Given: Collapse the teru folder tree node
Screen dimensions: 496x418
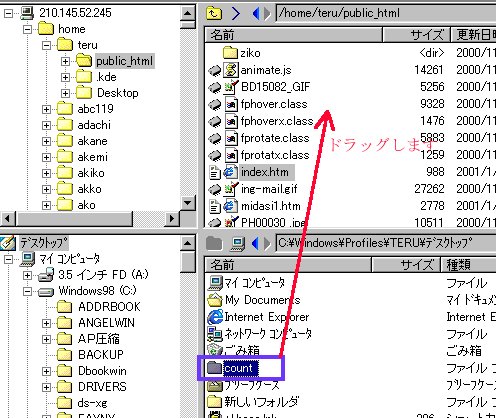Looking at the screenshot, I should 47,45.
